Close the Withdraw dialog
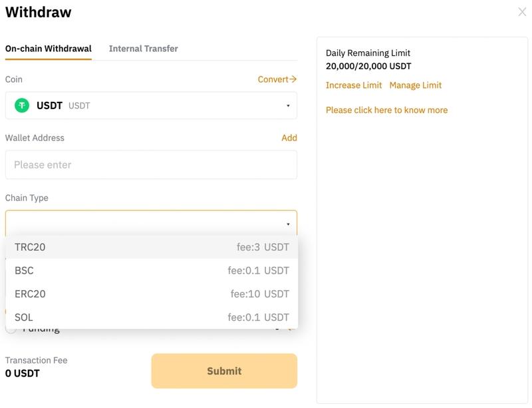Viewport: 532px width, 408px height. click(x=522, y=12)
